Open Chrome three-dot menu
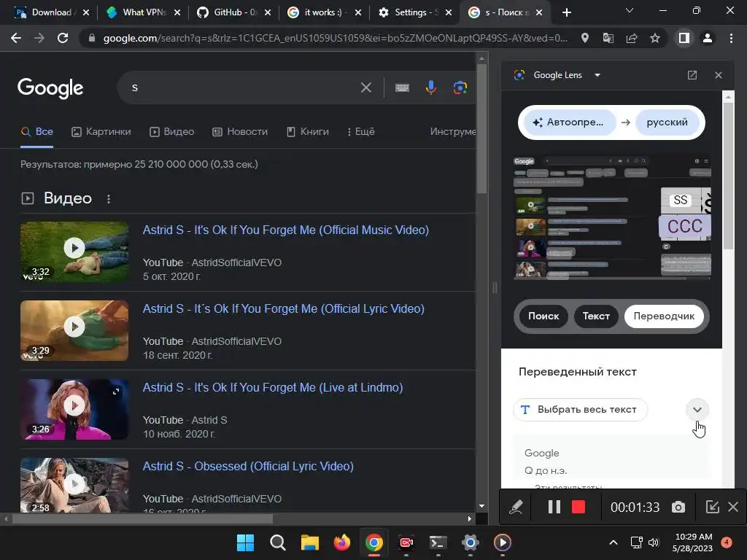747x560 pixels. (x=731, y=38)
